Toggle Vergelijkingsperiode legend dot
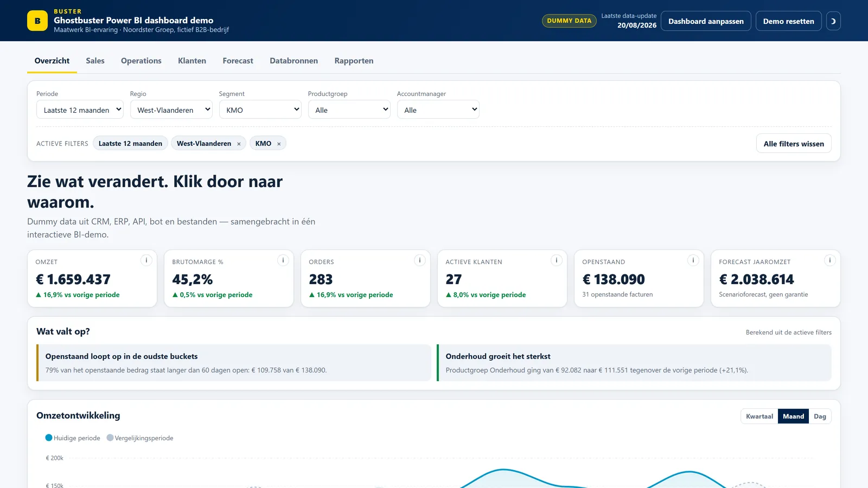Image resolution: width=868 pixels, height=488 pixels. [x=110, y=438]
